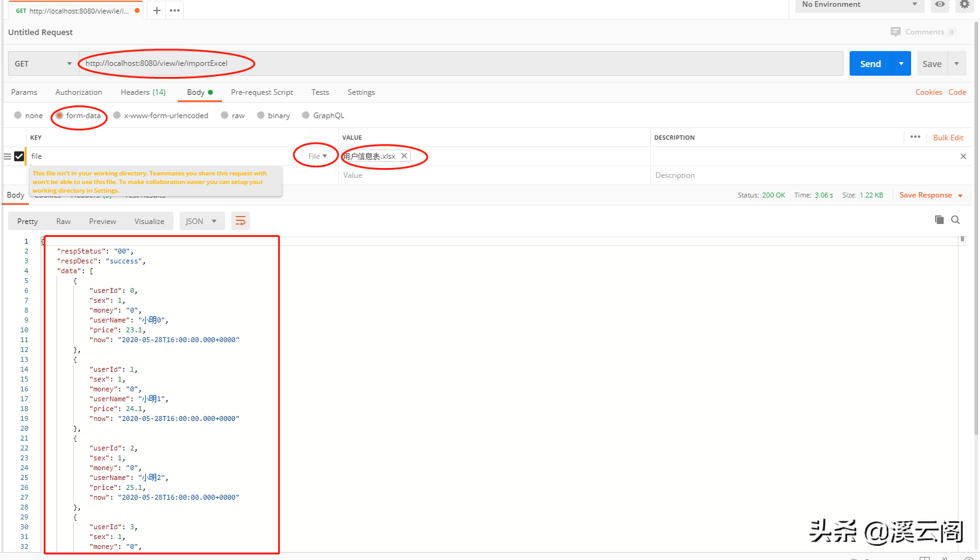Select the GET localhost request tab
The image size is (980, 560).
click(76, 10)
